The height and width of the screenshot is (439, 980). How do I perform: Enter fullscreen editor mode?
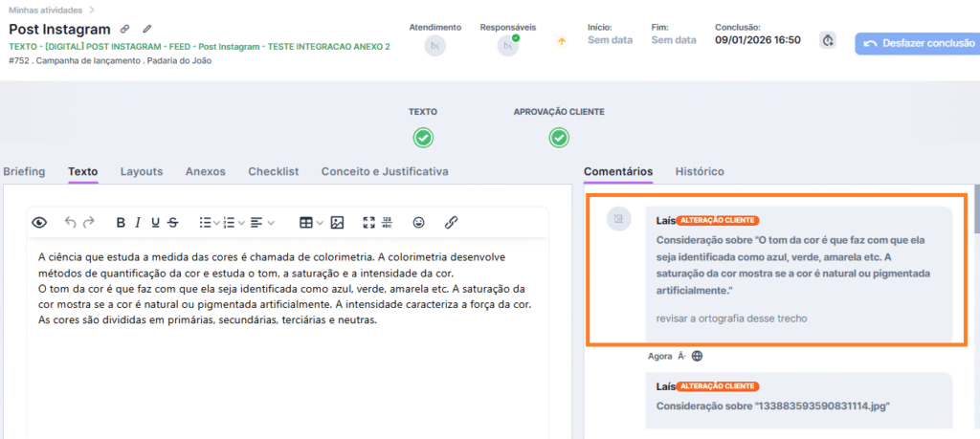tap(369, 222)
